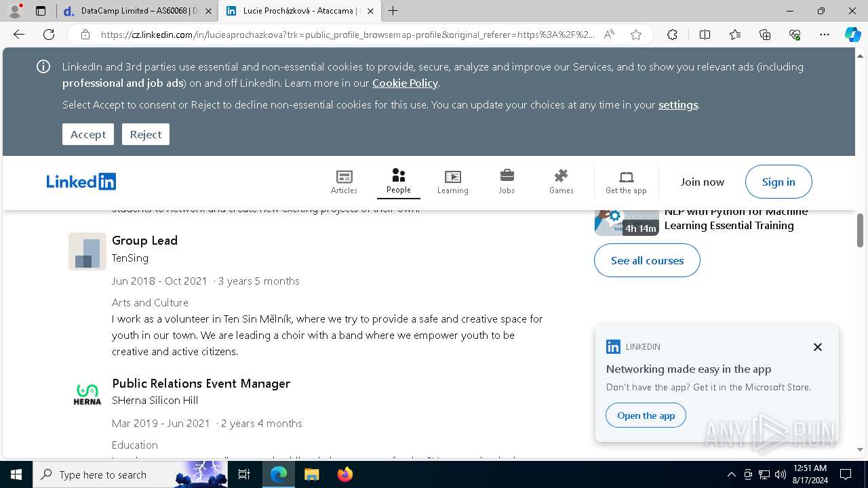Viewport: 868px width, 488px height.
Task: Click the NLP course thumbnail
Action: (627, 222)
